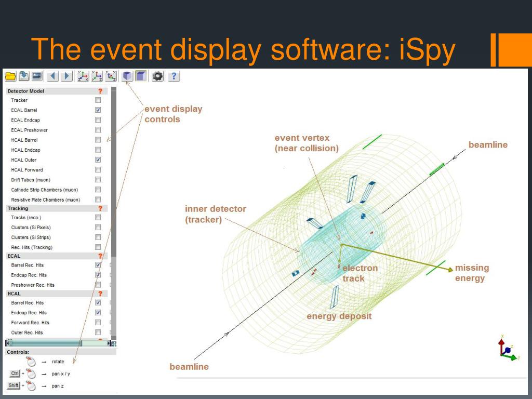
Task: Select the axis view icon beside next-event arrow
Action: [83, 76]
